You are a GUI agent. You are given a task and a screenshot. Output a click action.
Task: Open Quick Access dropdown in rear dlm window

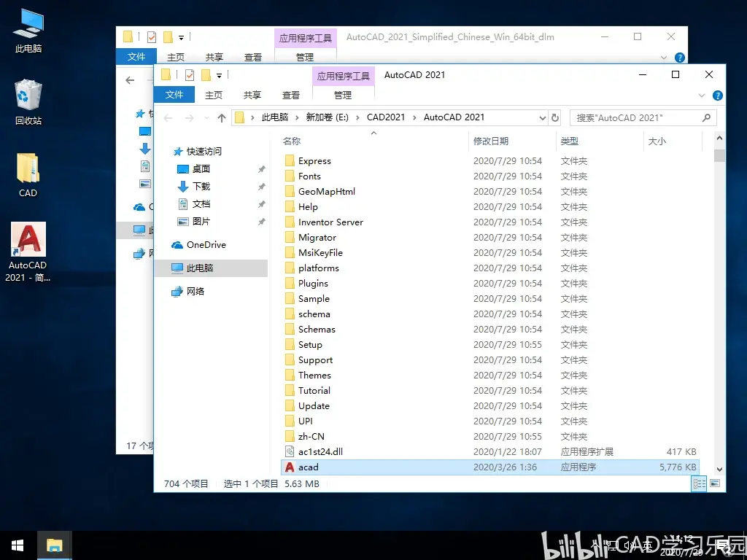(181, 37)
